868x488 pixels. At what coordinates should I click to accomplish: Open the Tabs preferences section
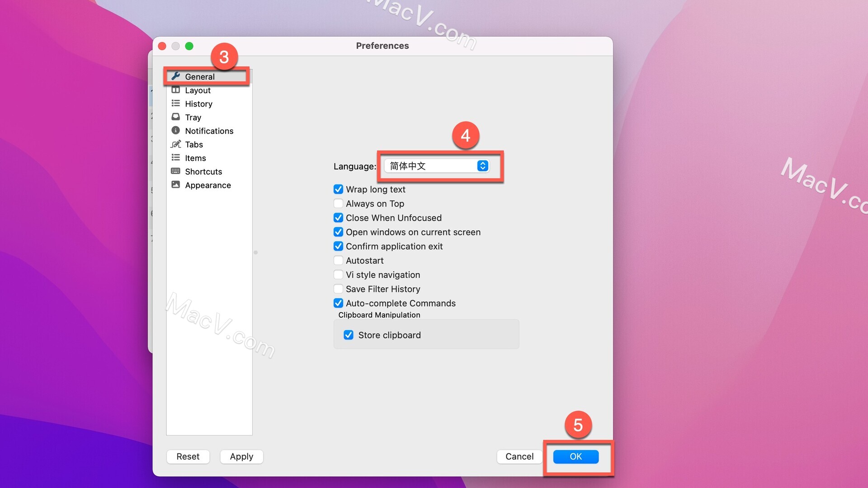click(x=194, y=144)
